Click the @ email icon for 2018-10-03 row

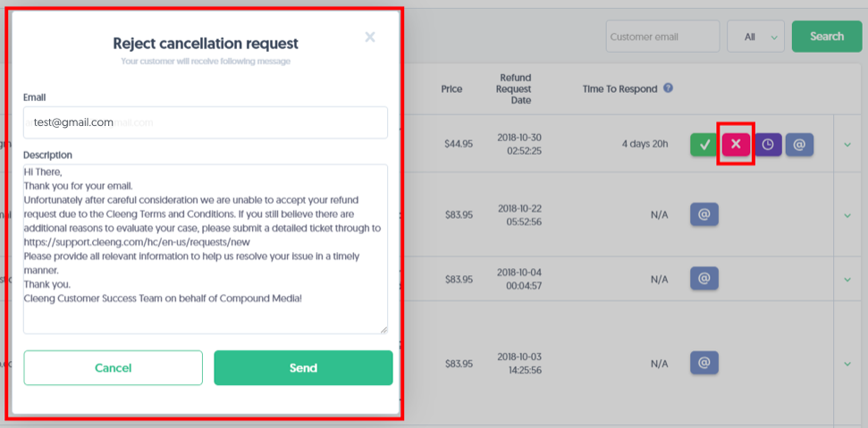(x=704, y=363)
